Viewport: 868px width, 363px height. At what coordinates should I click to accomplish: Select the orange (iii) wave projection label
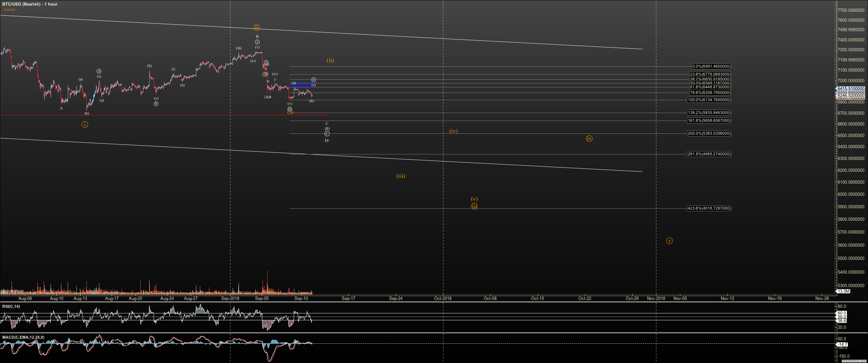pos(401,176)
